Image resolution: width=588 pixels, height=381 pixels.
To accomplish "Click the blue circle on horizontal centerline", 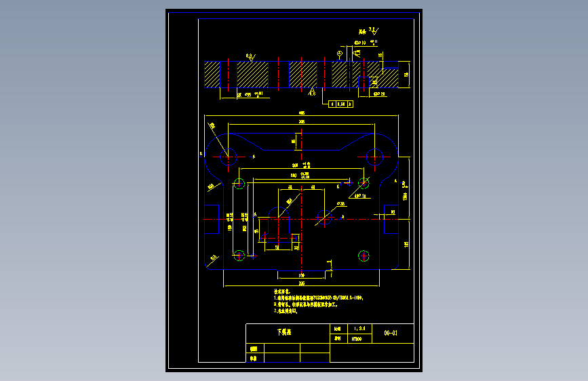I will tap(324, 217).
